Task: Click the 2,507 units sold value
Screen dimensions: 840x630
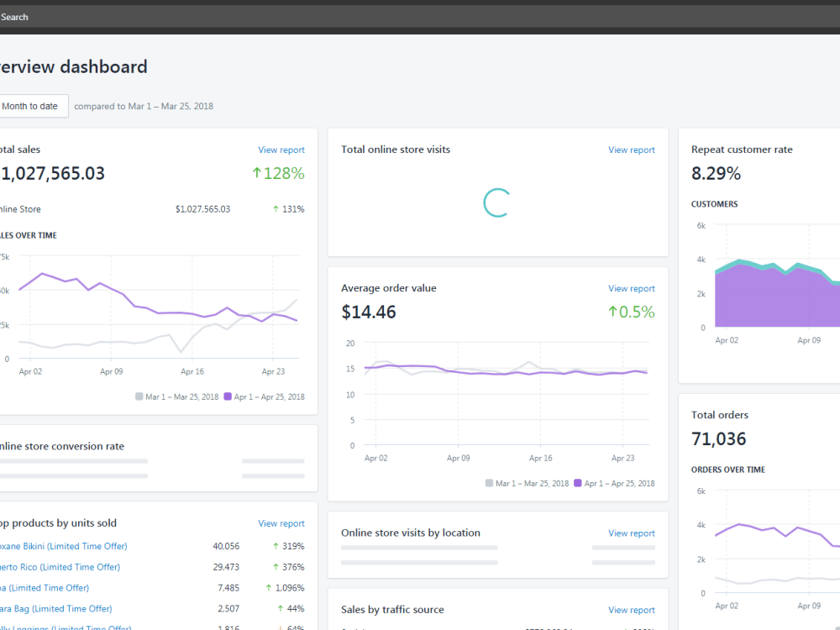Action: coord(228,608)
